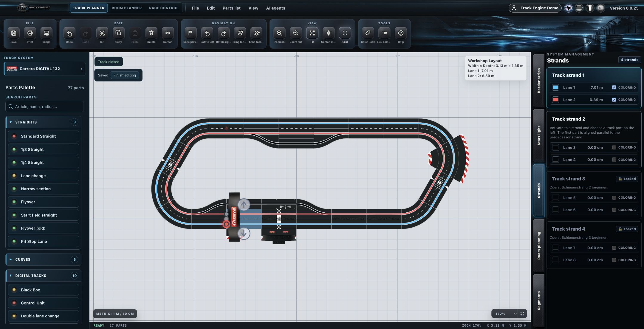Click the Finish editing button

125,75
